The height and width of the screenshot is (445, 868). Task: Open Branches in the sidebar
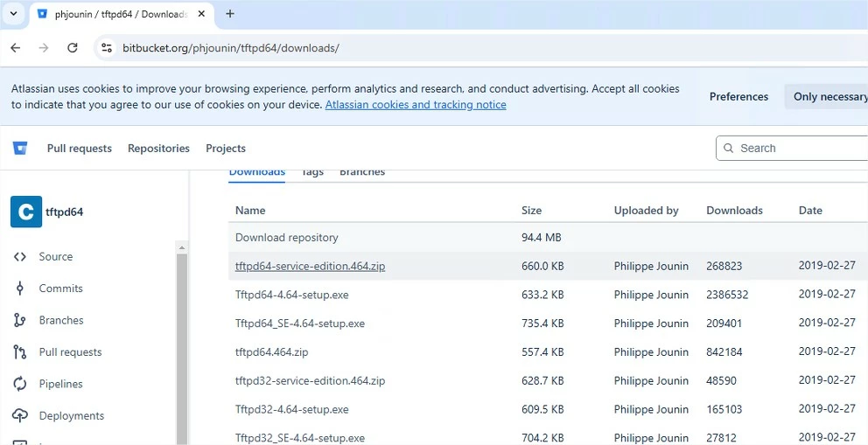[x=61, y=320]
